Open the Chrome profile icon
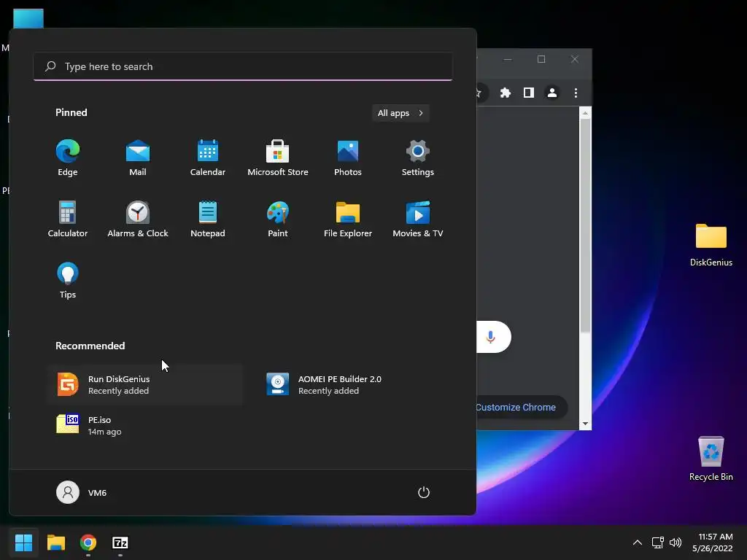This screenshot has height=560, width=747. coord(551,93)
